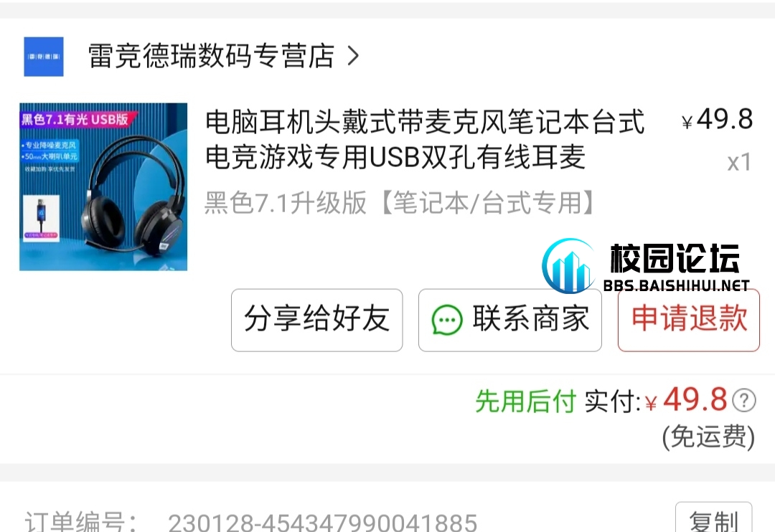775x532 pixels.
Task: Tap the green chat bubble icon
Action: click(x=447, y=320)
